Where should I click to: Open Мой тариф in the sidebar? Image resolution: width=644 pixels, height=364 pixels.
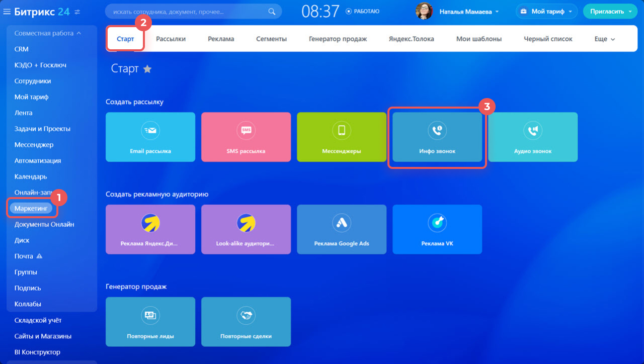31,97
